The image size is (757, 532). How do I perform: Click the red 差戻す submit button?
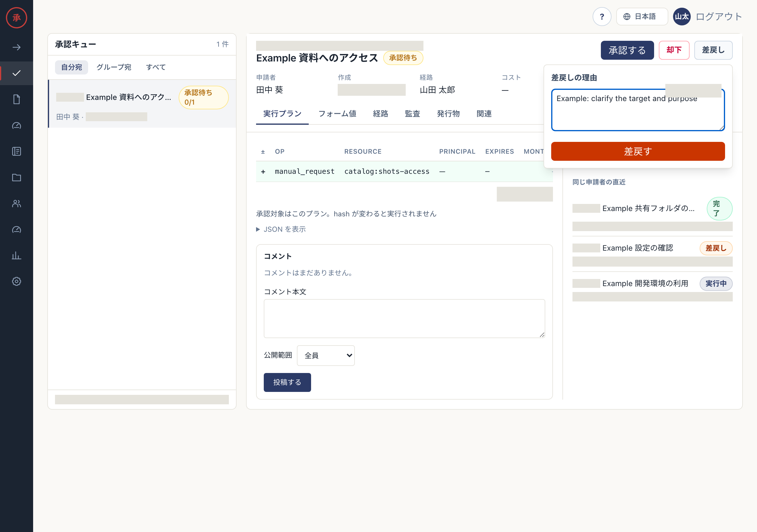click(638, 151)
